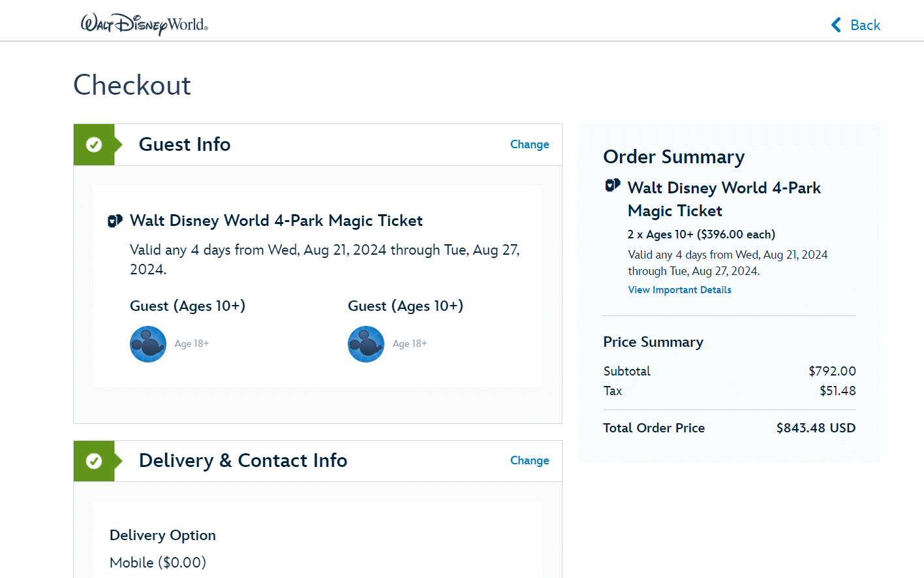Open View Important Details

click(x=679, y=289)
